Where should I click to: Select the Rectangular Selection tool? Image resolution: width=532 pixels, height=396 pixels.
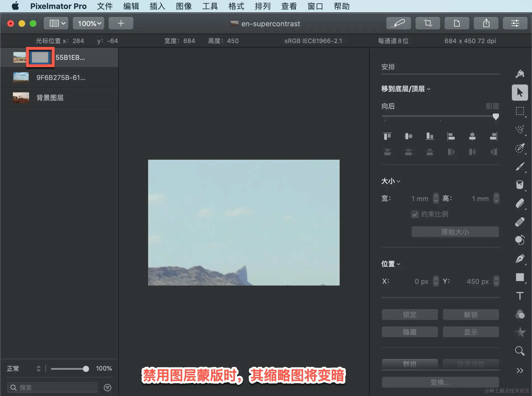point(520,111)
